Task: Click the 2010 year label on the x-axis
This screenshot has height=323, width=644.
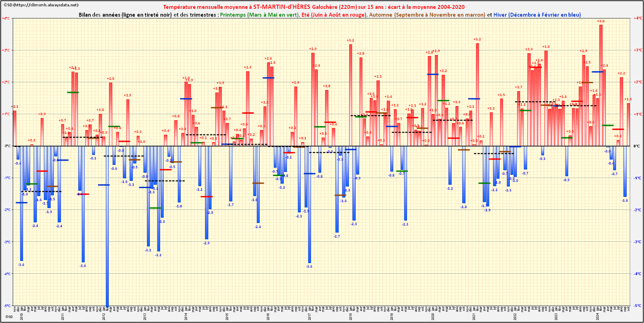Action: [22, 317]
